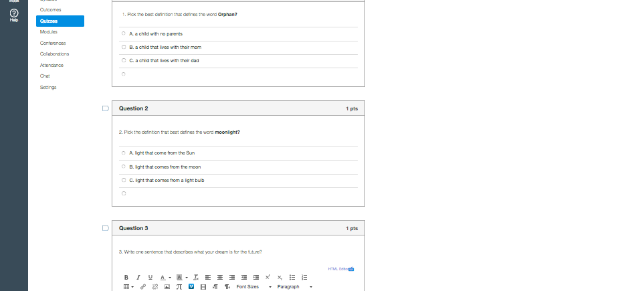Click the embed image icon
Viewport: 644px width, 291px height.
[x=167, y=286]
